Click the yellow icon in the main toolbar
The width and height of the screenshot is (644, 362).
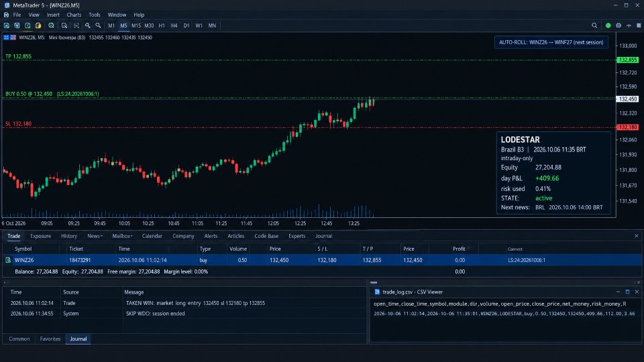click(38, 25)
